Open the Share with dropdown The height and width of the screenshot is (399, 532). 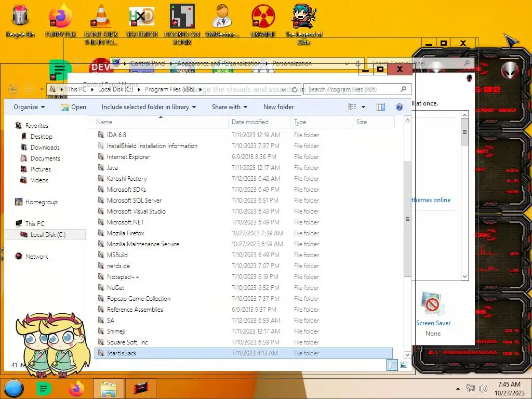(229, 107)
